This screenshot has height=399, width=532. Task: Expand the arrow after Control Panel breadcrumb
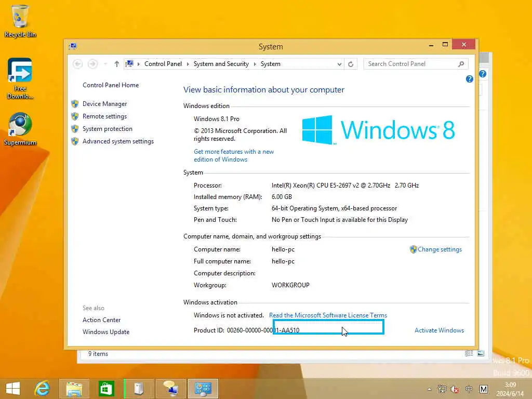click(188, 64)
